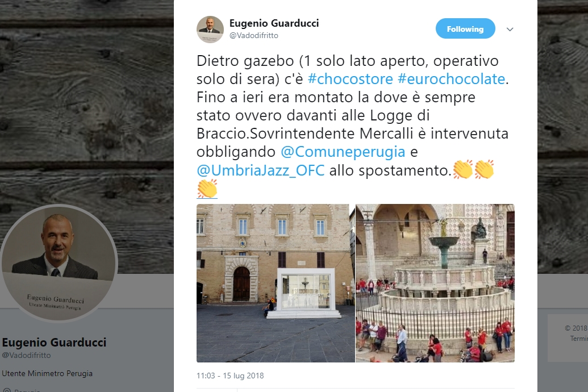Open the large round profile picture
This screenshot has width=588, height=392.
pos(59,263)
